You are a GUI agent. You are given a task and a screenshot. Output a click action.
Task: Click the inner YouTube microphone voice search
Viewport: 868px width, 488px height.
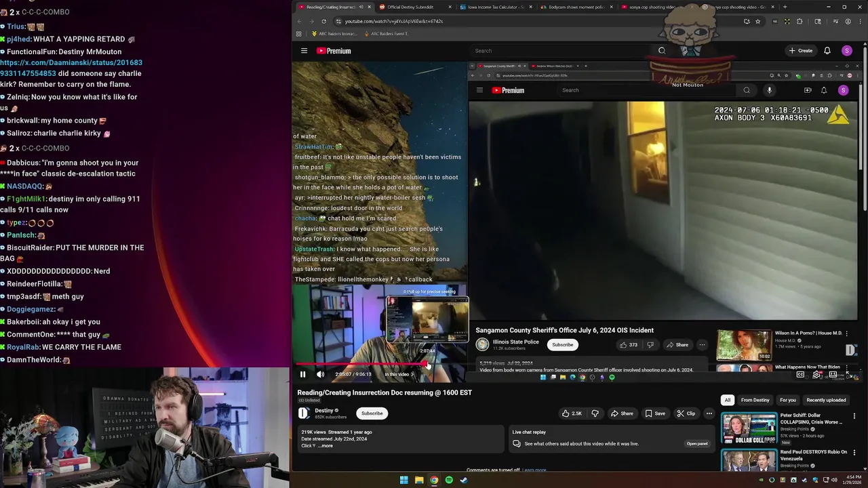769,90
